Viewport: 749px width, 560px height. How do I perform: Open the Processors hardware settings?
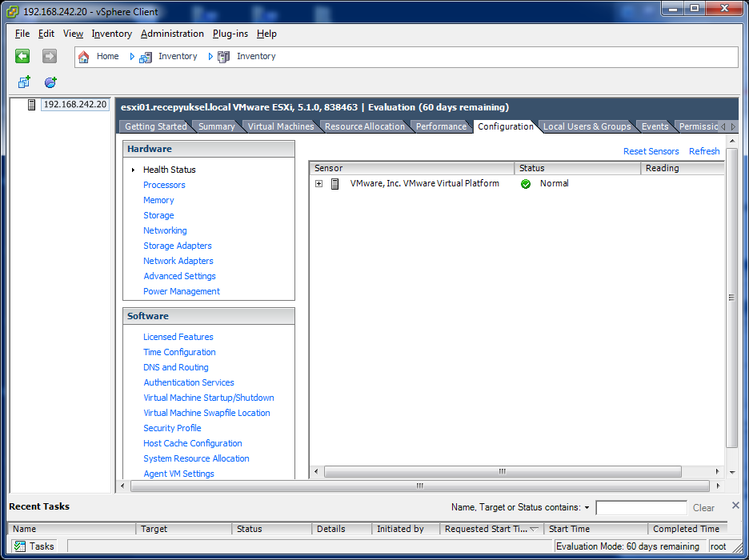pos(164,186)
